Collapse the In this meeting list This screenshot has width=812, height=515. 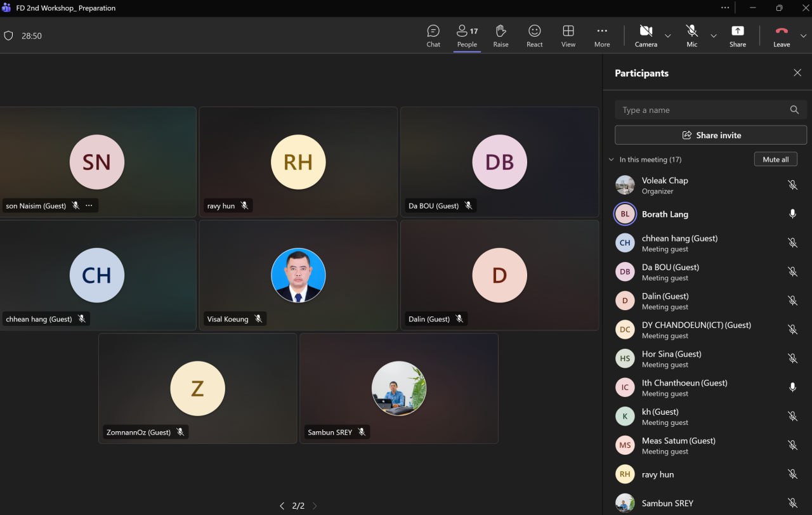[612, 160]
